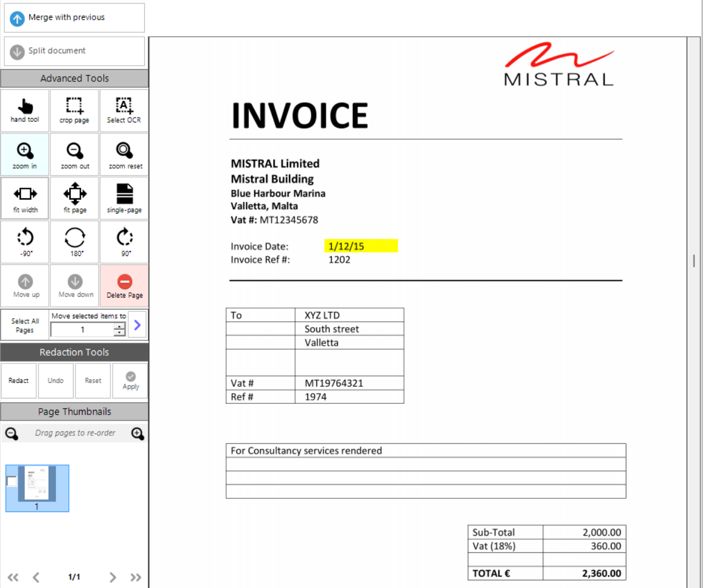This screenshot has width=703, height=588.
Task: Increase the move-to page number stepper
Action: (x=120, y=327)
